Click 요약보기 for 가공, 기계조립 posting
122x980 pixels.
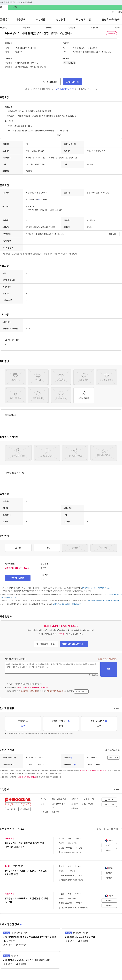109,845
